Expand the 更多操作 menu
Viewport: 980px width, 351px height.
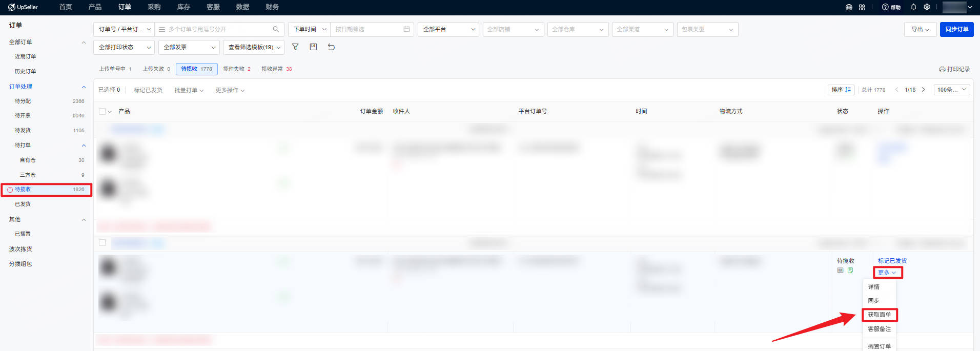tap(230, 90)
